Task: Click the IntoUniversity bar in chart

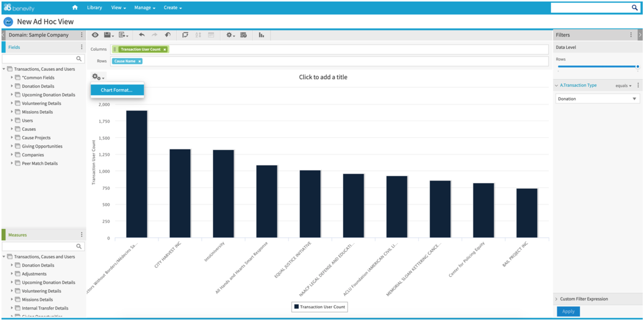Action: click(223, 194)
